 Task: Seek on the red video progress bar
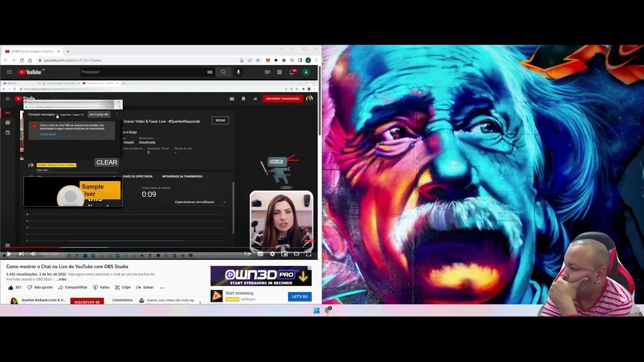tap(159, 248)
